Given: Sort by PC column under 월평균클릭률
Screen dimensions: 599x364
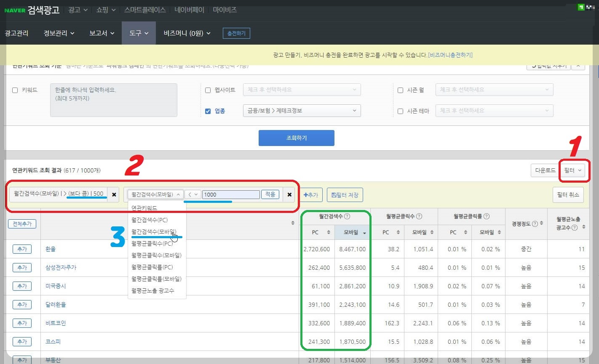Looking at the screenshot, I should coord(465,232).
